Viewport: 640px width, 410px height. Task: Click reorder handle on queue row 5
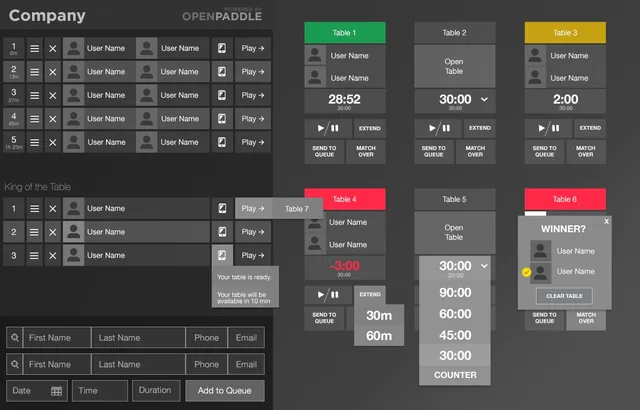[35, 142]
